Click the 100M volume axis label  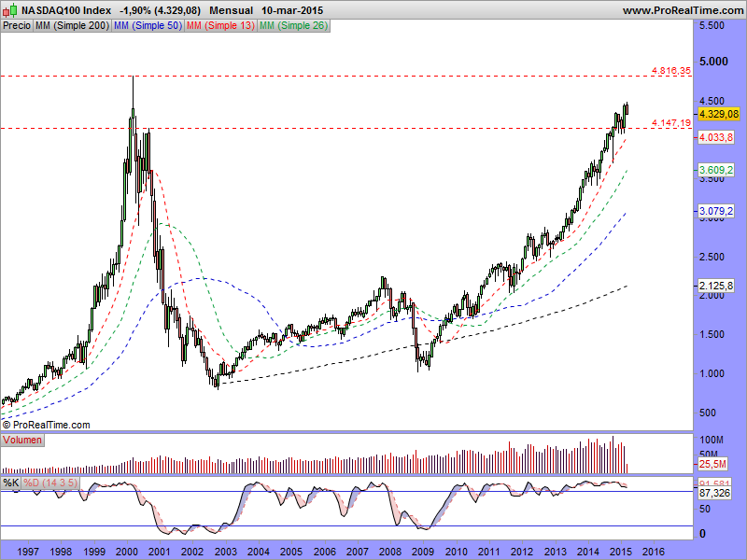[x=712, y=440]
